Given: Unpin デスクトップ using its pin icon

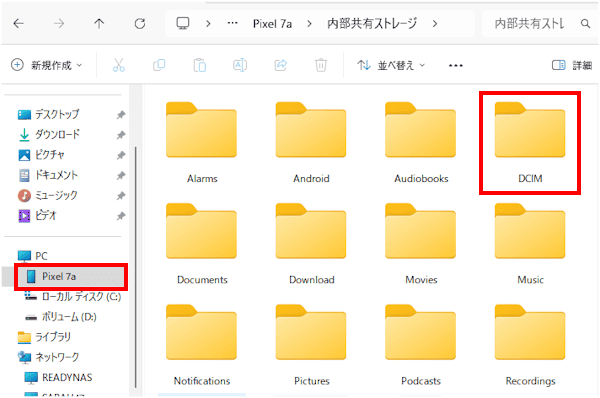Looking at the screenshot, I should click(x=121, y=114).
